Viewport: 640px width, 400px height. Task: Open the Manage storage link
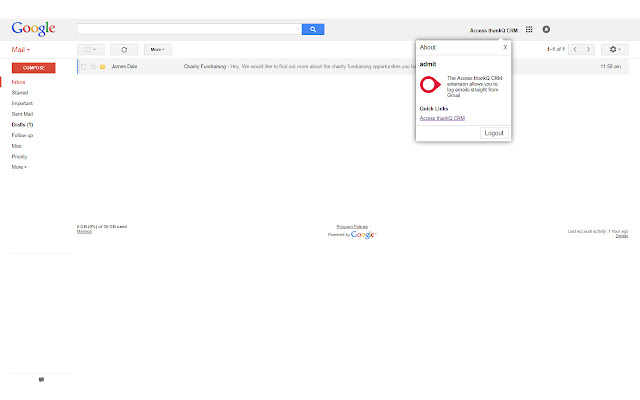pyautogui.click(x=84, y=231)
